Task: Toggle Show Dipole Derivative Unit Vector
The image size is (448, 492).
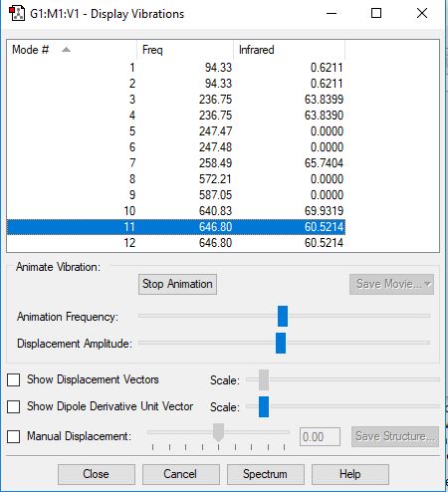Action: pyautogui.click(x=14, y=406)
